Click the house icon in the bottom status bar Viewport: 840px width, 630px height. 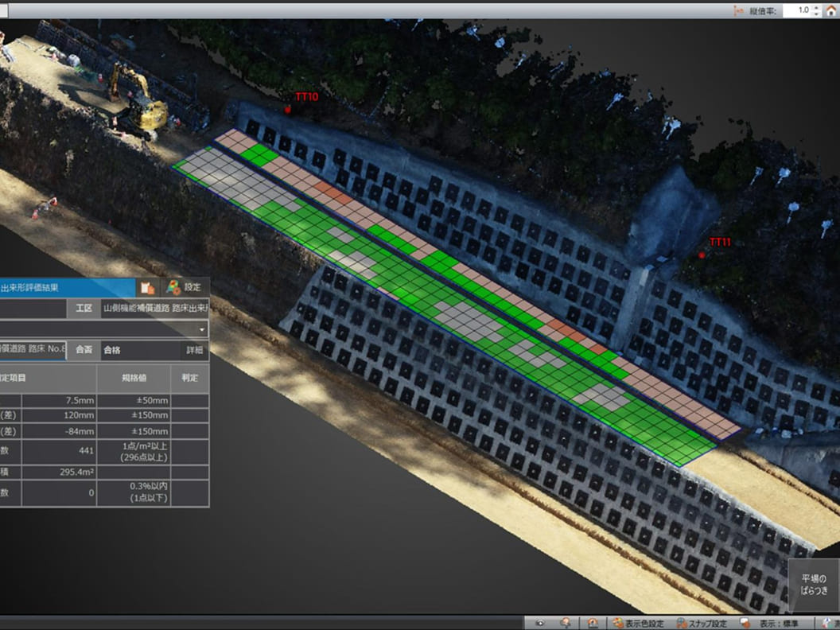[592, 623]
